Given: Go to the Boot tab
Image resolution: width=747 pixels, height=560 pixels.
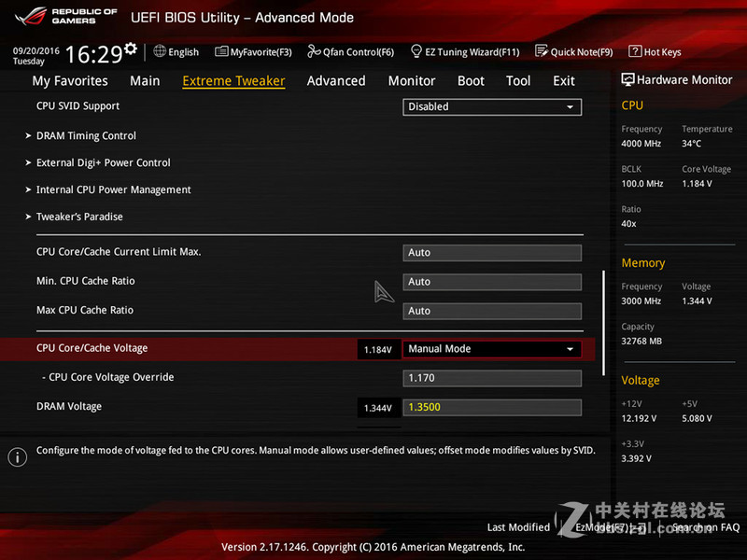Looking at the screenshot, I should [x=471, y=81].
